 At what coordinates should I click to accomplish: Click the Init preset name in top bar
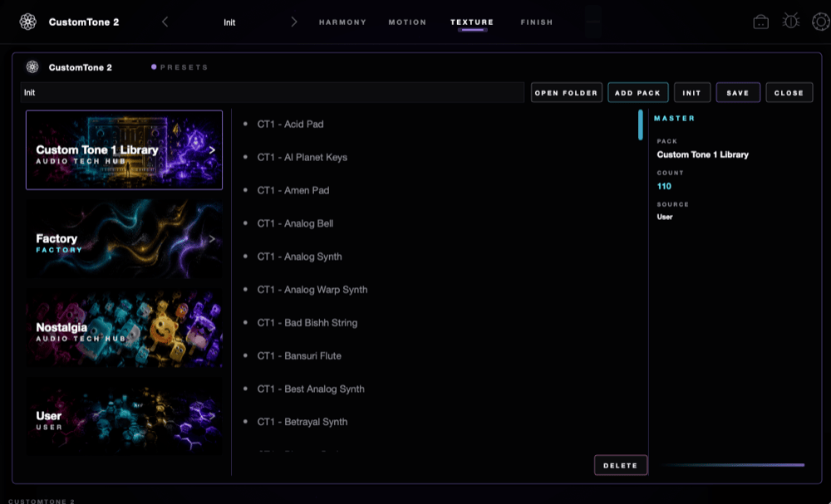point(229,22)
